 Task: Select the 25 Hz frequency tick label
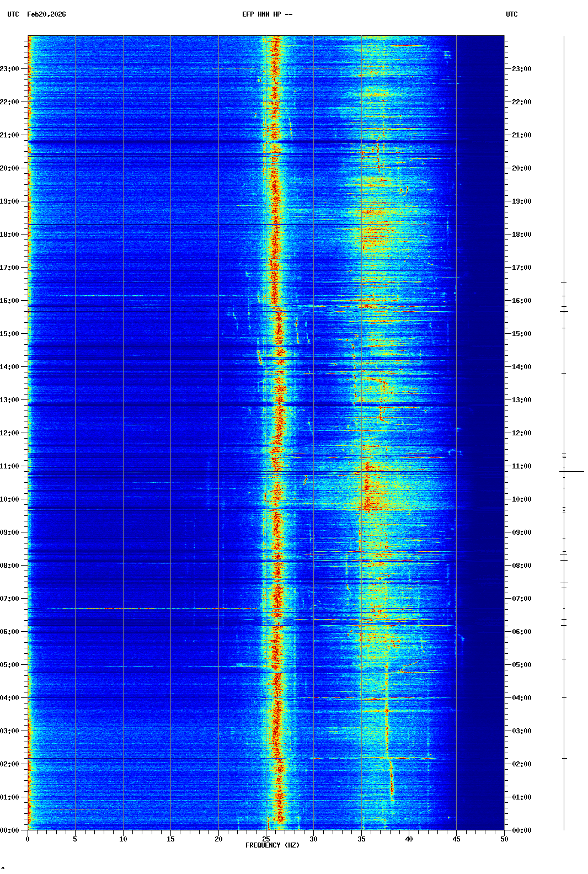coord(266,839)
